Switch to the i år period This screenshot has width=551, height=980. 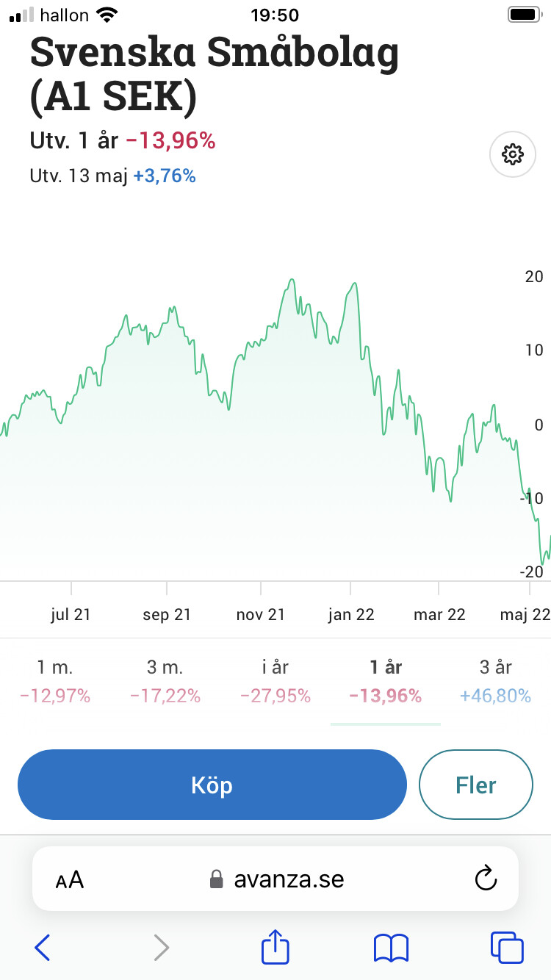[x=275, y=681]
